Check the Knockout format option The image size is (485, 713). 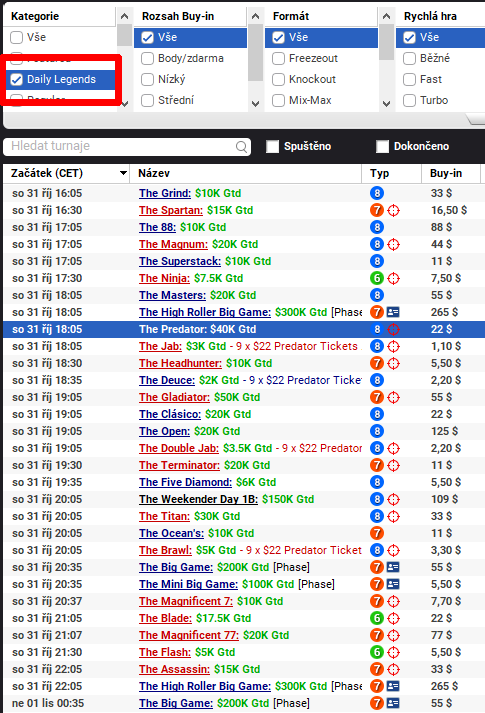point(278,80)
